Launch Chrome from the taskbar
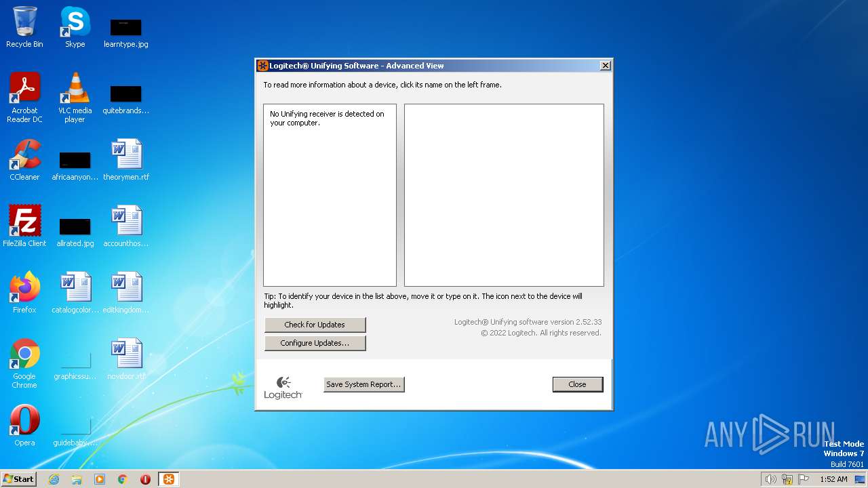 pyautogui.click(x=123, y=479)
